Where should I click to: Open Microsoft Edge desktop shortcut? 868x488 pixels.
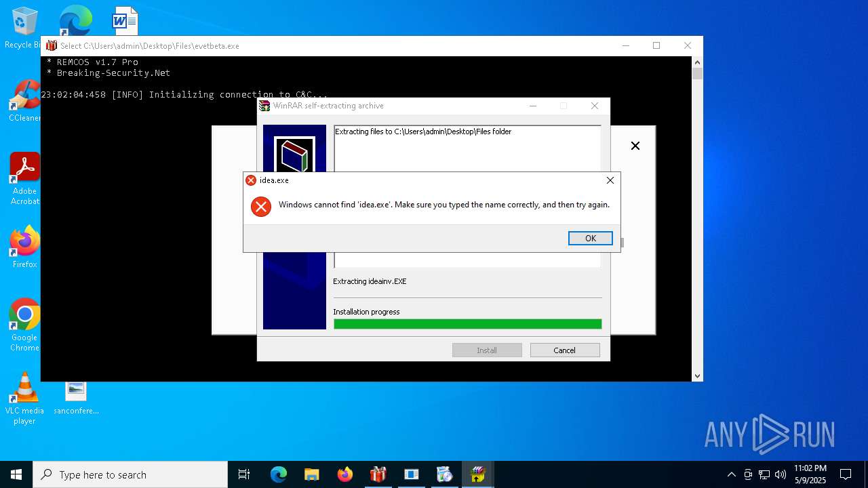pyautogui.click(x=75, y=21)
